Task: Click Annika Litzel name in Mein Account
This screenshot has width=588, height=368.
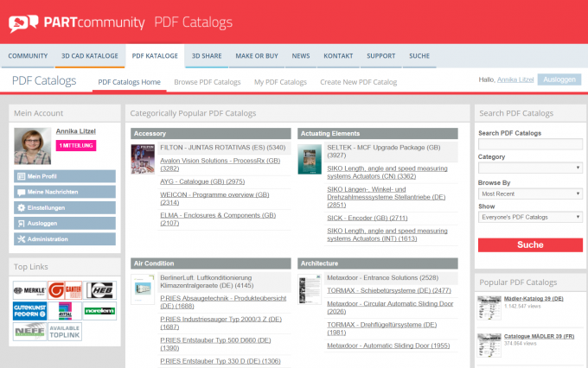Action: pos(76,131)
